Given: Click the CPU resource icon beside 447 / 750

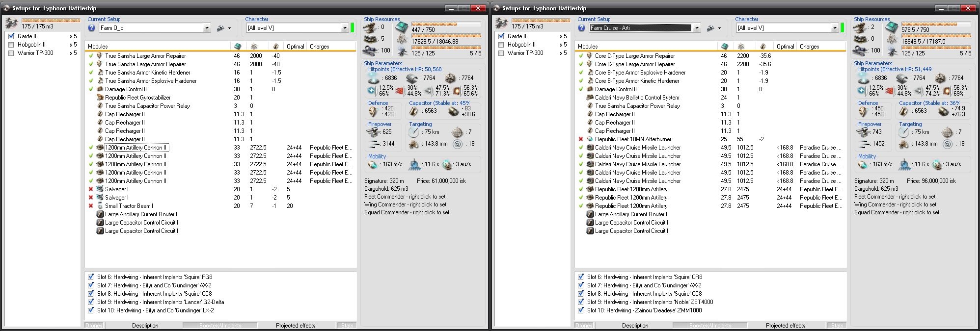Looking at the screenshot, I should click(402, 27).
